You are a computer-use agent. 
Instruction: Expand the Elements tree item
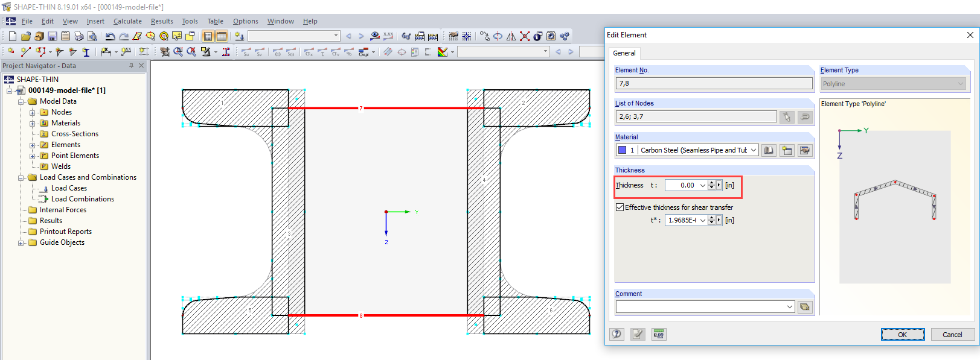(x=33, y=145)
